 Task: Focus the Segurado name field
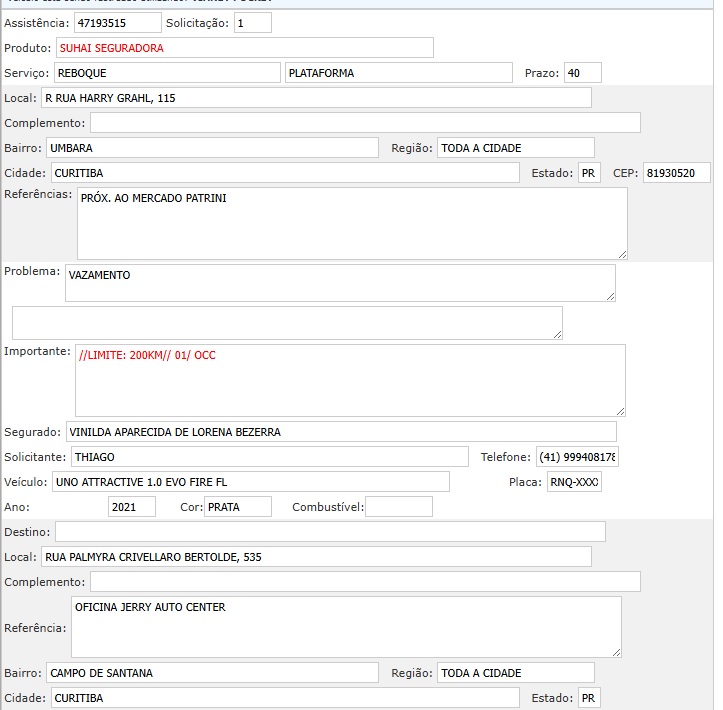[340, 432]
